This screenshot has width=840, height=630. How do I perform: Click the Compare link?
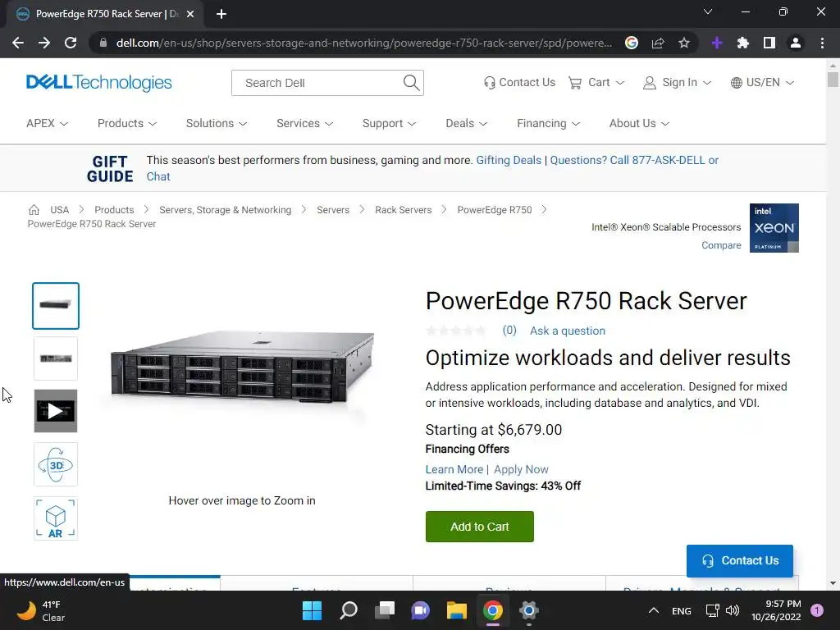tap(721, 245)
